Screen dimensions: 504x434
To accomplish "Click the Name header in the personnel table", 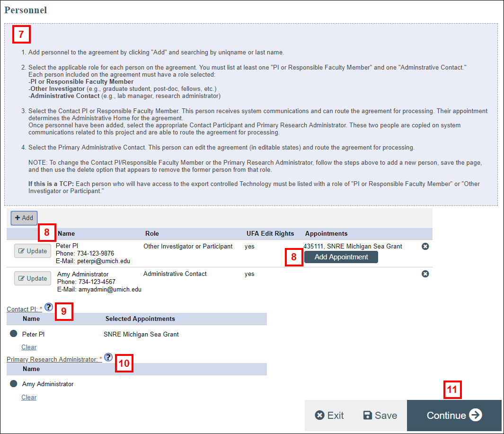I will click(x=66, y=234).
